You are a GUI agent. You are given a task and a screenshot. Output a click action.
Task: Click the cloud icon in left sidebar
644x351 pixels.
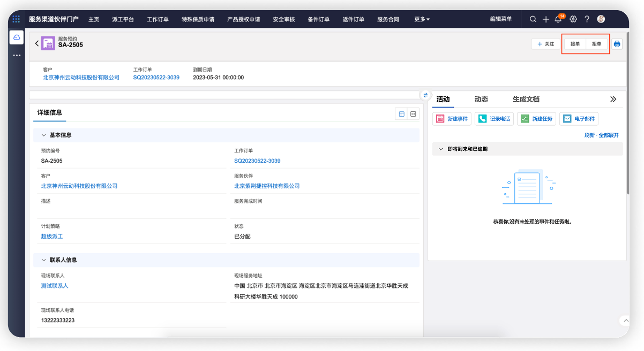coord(17,37)
